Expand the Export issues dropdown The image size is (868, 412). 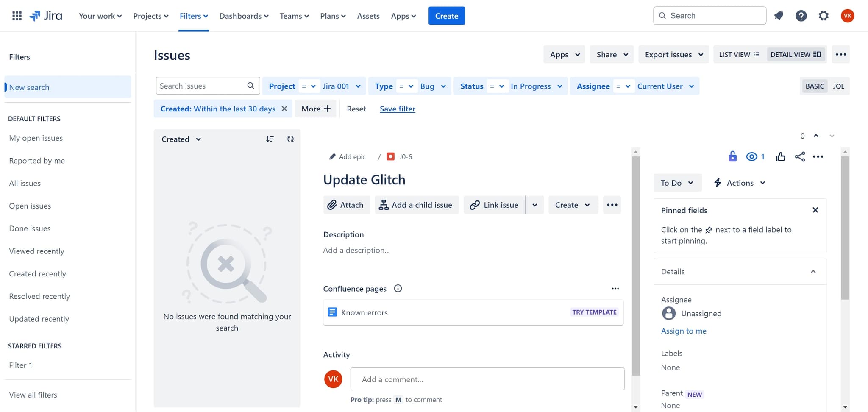point(673,55)
